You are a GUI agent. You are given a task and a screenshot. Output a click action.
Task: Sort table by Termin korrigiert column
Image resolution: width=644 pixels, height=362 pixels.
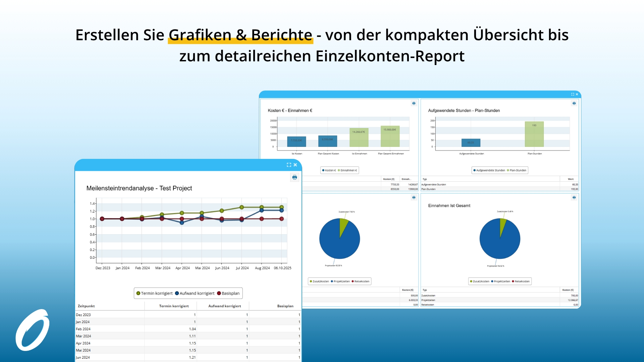click(174, 306)
